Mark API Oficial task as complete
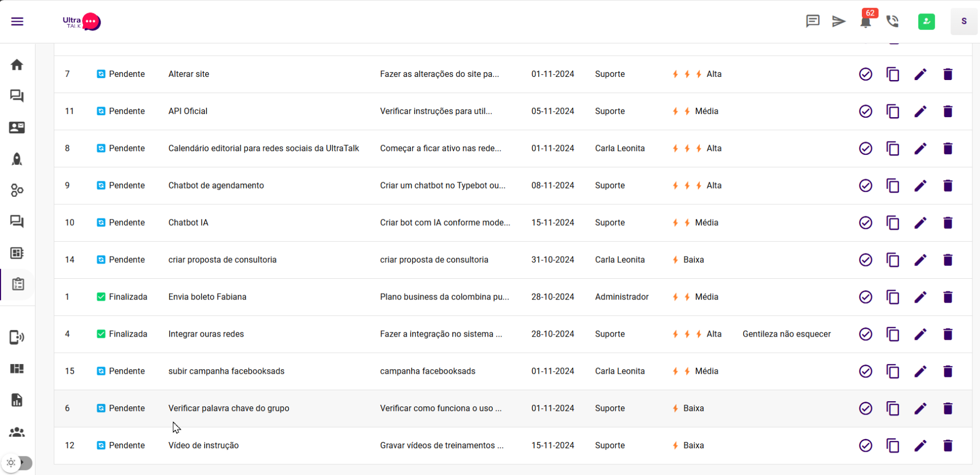 point(865,112)
